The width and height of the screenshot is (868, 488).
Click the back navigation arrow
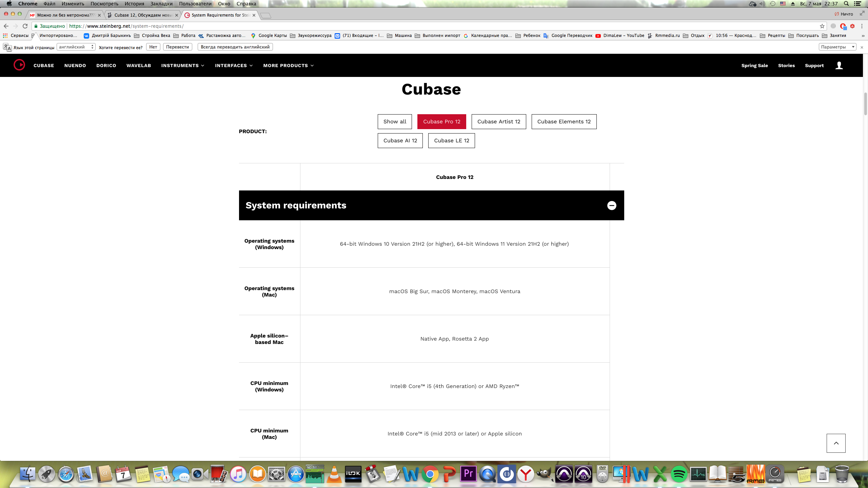6,26
